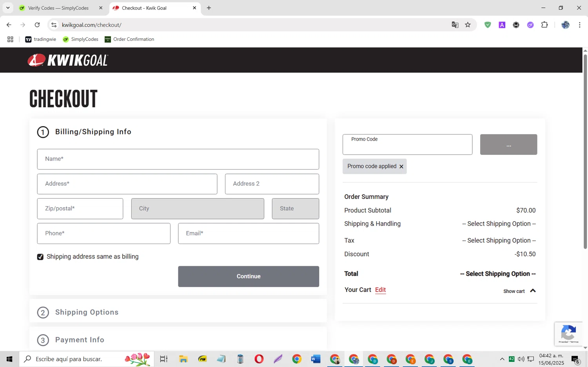The image size is (588, 367).
Task: Click the Email field
Action: [x=249, y=233]
